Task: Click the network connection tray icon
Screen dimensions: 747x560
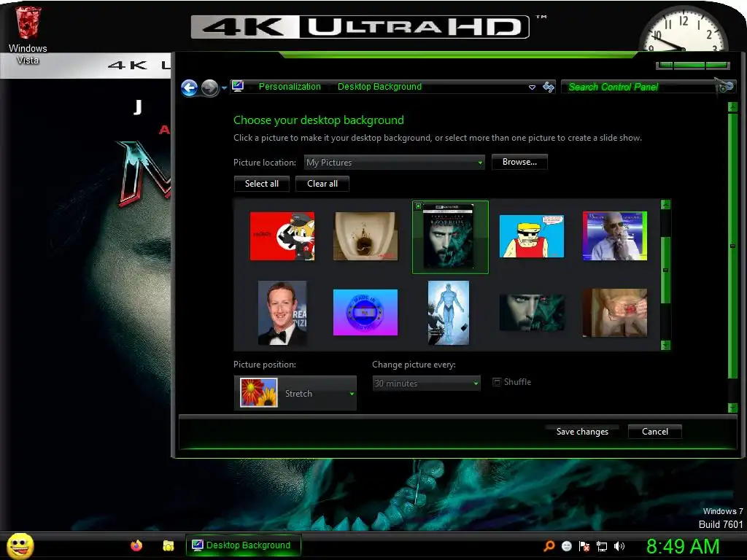Action: (x=602, y=547)
